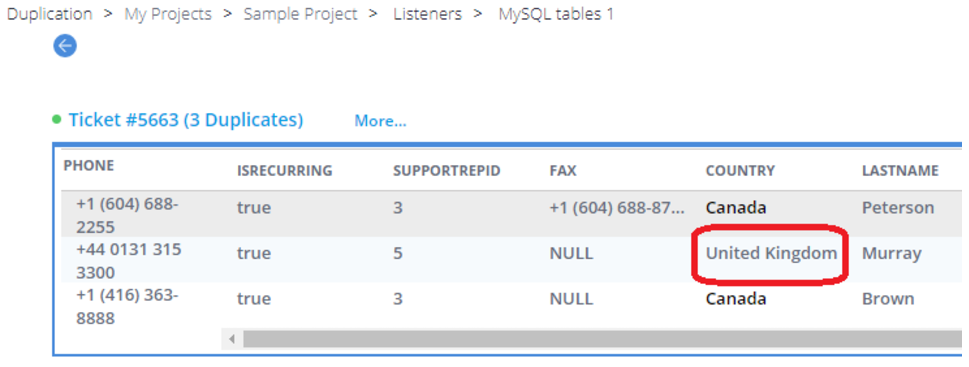
Task: Sort by ISRECURRING column header
Action: [x=285, y=171]
